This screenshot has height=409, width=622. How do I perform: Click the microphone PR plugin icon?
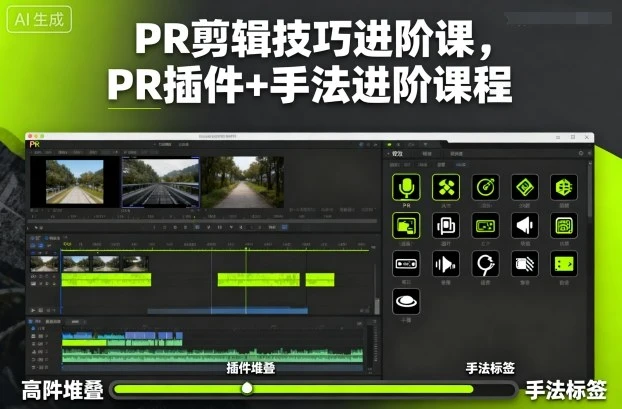[x=406, y=187]
